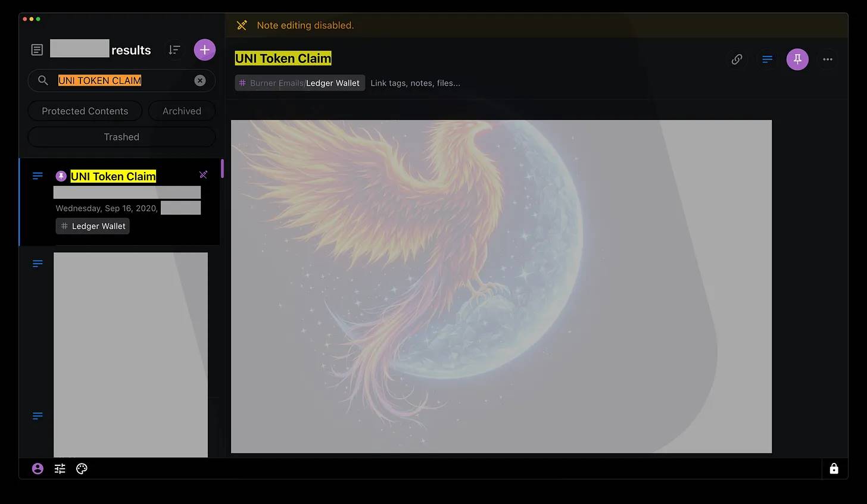Open the Burner Emails/Ledger Wallet tag
This screenshot has height=504, width=867.
pyautogui.click(x=300, y=83)
